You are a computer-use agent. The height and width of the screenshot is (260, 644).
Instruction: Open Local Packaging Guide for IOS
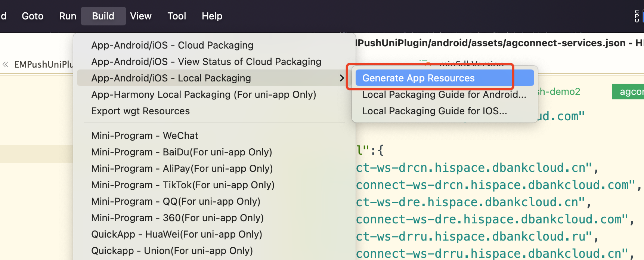434,111
